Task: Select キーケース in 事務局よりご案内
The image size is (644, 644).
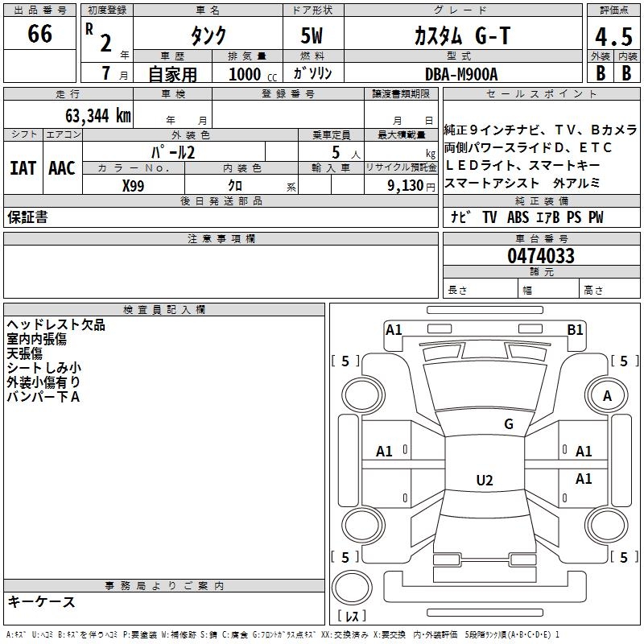Action: pyautogui.click(x=42, y=601)
